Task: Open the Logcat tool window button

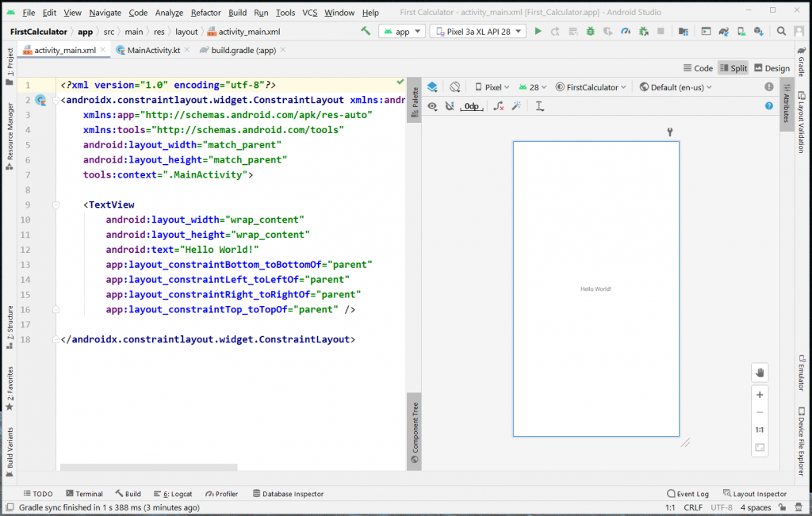Action: point(172,494)
